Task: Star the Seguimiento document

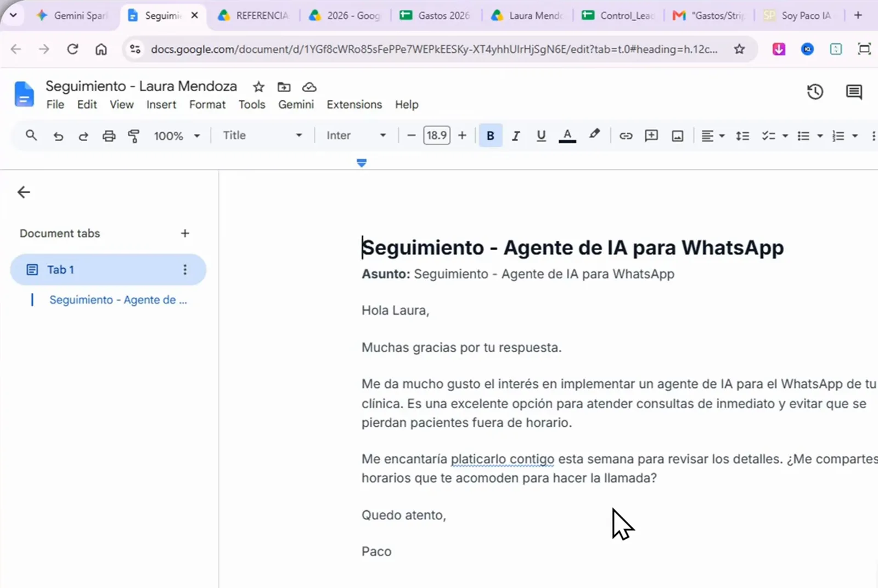Action: [x=258, y=87]
